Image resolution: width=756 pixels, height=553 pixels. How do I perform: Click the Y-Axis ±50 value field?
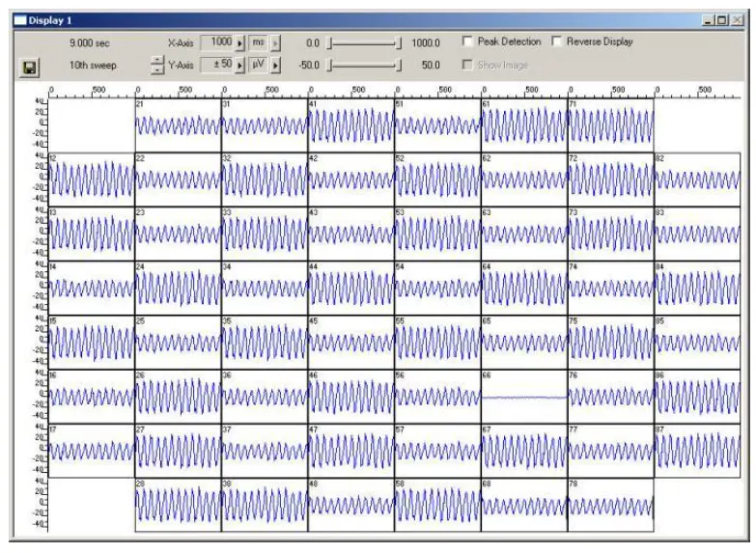click(x=217, y=64)
